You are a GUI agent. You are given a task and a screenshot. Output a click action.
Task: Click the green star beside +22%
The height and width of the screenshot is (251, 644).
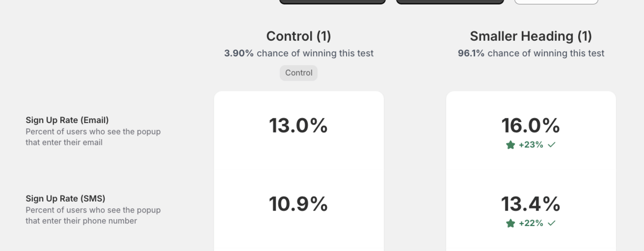click(x=510, y=224)
